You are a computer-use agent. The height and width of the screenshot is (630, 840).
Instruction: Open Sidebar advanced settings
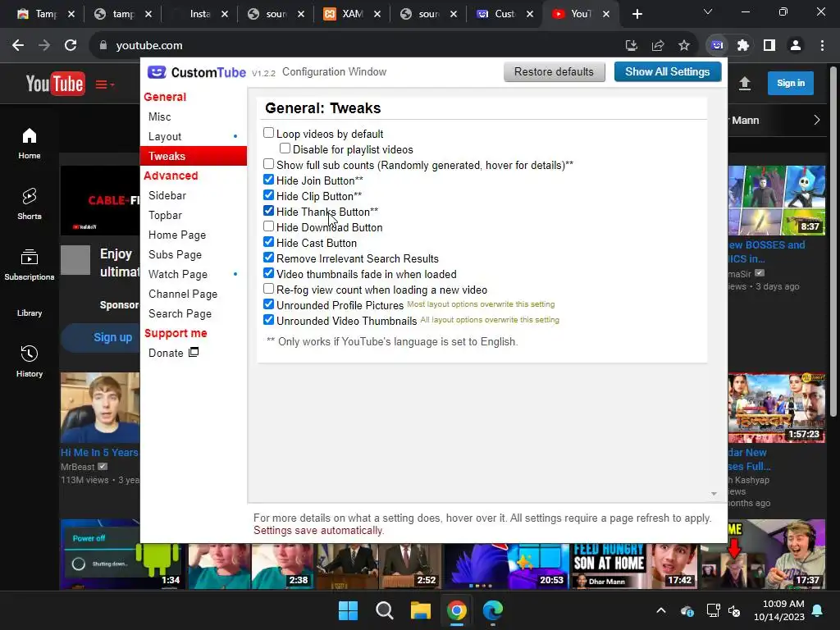194,195
